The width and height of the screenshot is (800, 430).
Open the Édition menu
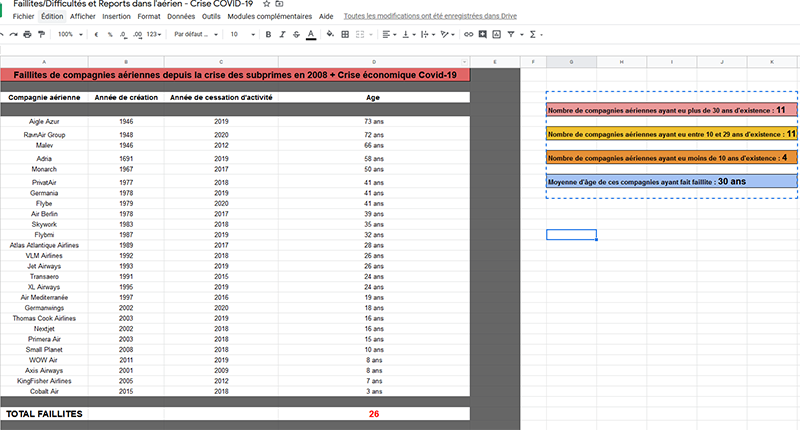[x=52, y=16]
